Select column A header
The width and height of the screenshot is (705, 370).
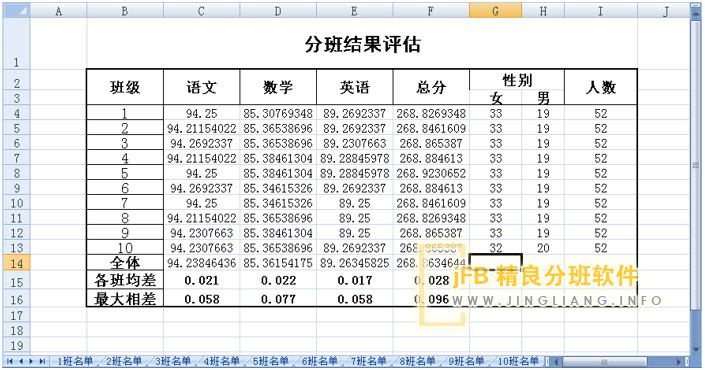[58, 11]
